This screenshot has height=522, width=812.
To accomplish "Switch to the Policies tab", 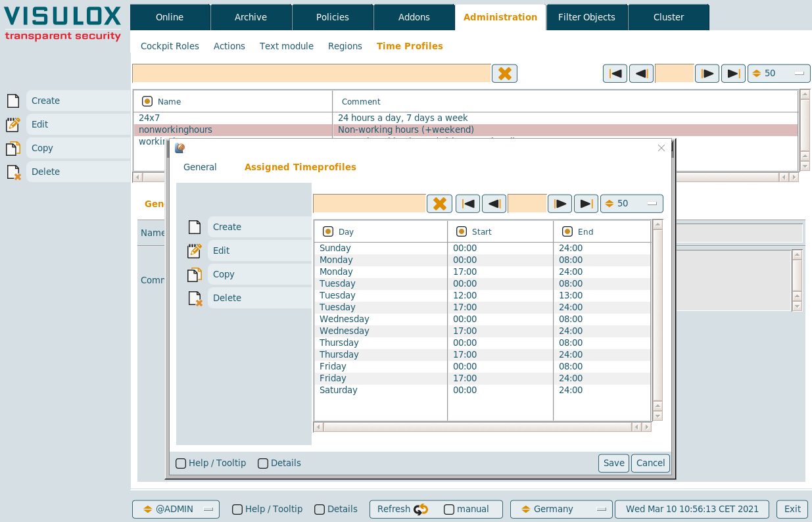I will pos(333,17).
